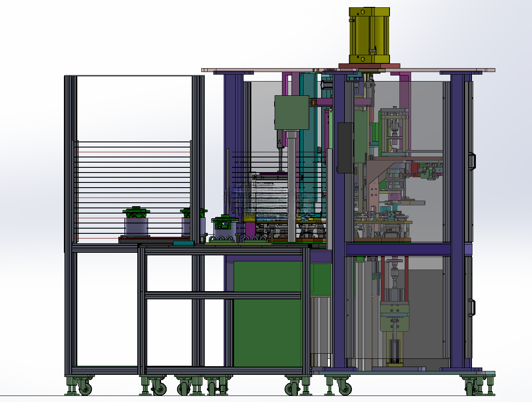The height and width of the screenshot is (402, 532).
Task: Select the dark red plate under yellow cylinder
Action: (369, 66)
